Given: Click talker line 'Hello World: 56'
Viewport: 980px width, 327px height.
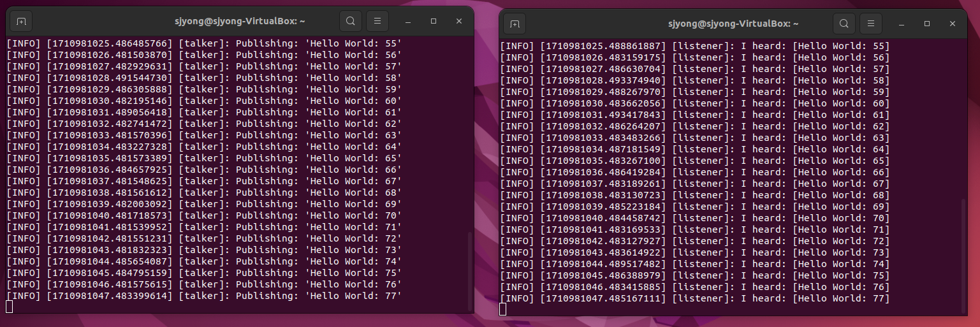Looking at the screenshot, I should click(x=203, y=55).
